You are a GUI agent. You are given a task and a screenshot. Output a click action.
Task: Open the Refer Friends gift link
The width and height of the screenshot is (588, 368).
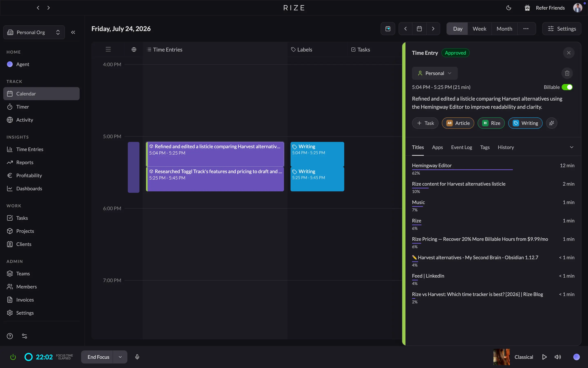pyautogui.click(x=545, y=8)
